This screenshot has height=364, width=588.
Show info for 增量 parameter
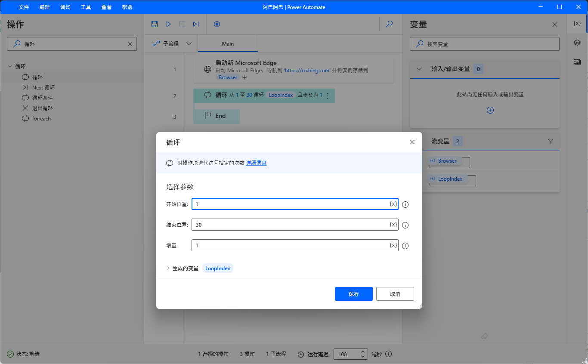coord(405,246)
